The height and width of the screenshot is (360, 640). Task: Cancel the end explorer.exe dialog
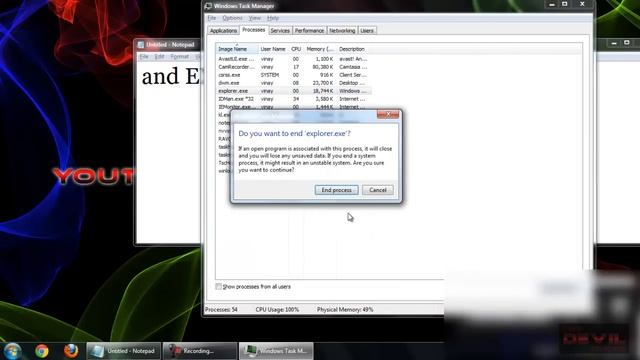click(378, 190)
